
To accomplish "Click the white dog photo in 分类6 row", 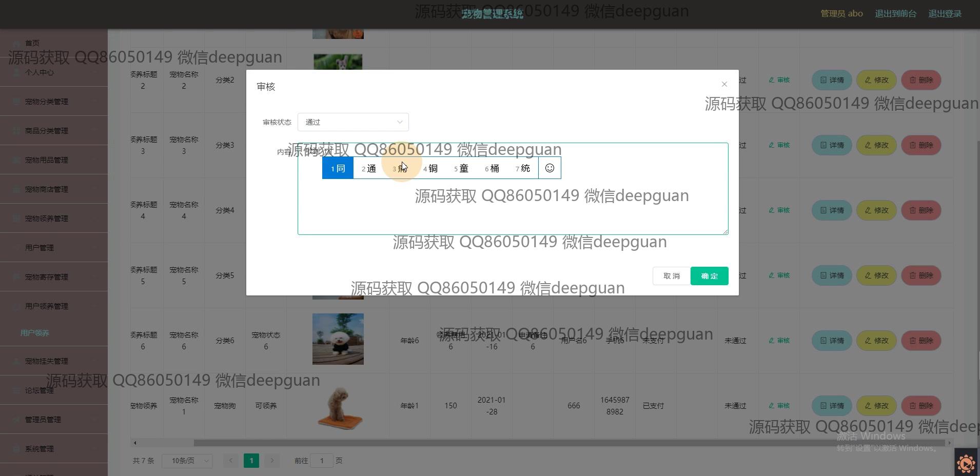I will tap(338, 339).
